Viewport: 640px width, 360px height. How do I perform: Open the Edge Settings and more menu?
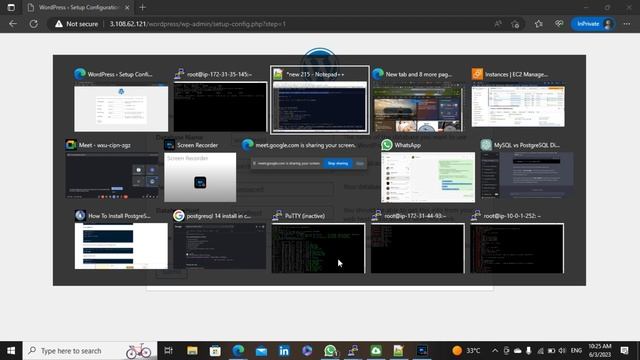click(x=627, y=24)
